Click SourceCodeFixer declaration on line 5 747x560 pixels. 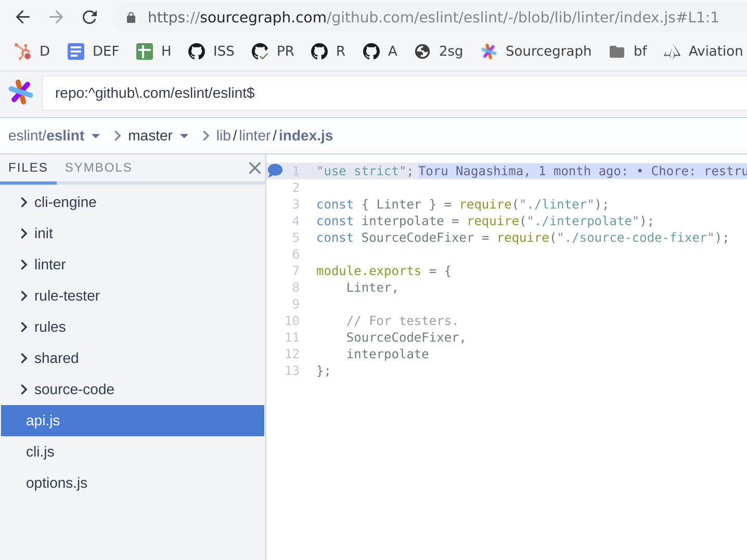(x=418, y=238)
